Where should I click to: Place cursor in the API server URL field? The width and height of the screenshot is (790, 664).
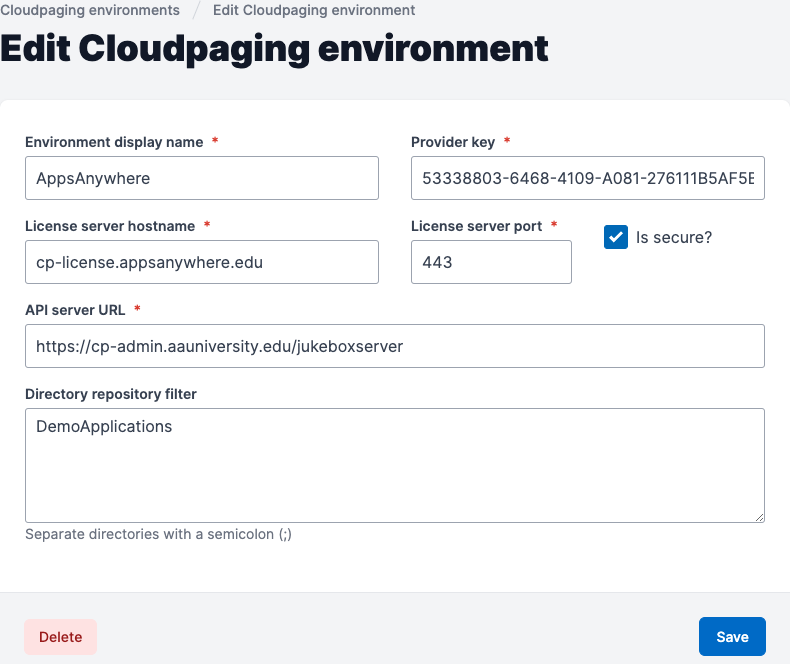[x=395, y=346]
